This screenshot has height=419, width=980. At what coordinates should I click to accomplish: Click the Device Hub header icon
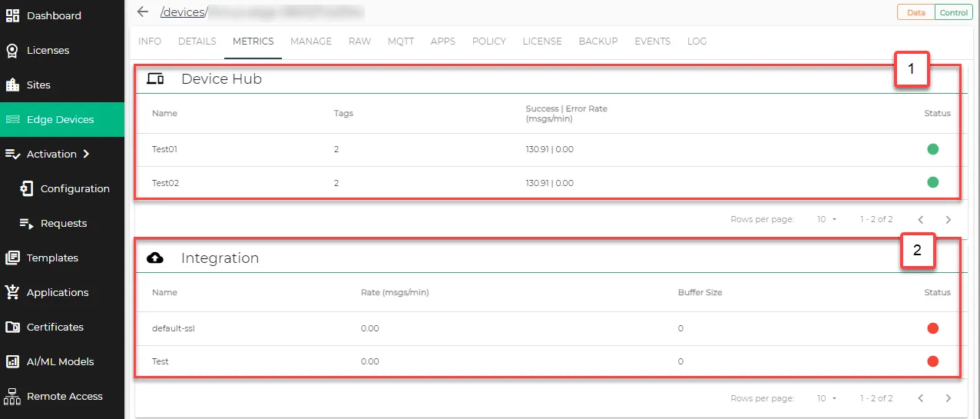click(156, 78)
